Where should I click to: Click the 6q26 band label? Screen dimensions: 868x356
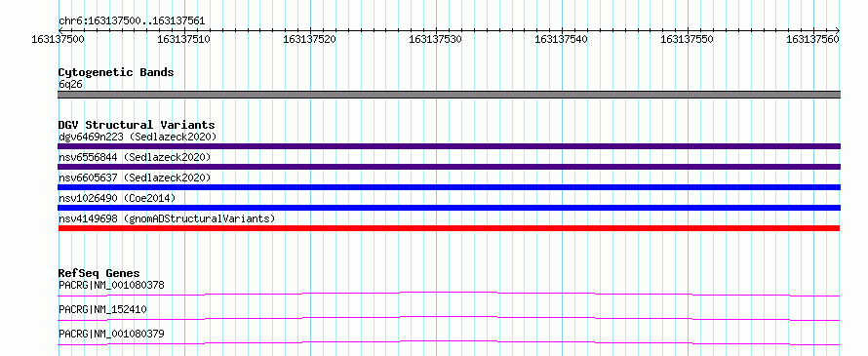click(71, 85)
